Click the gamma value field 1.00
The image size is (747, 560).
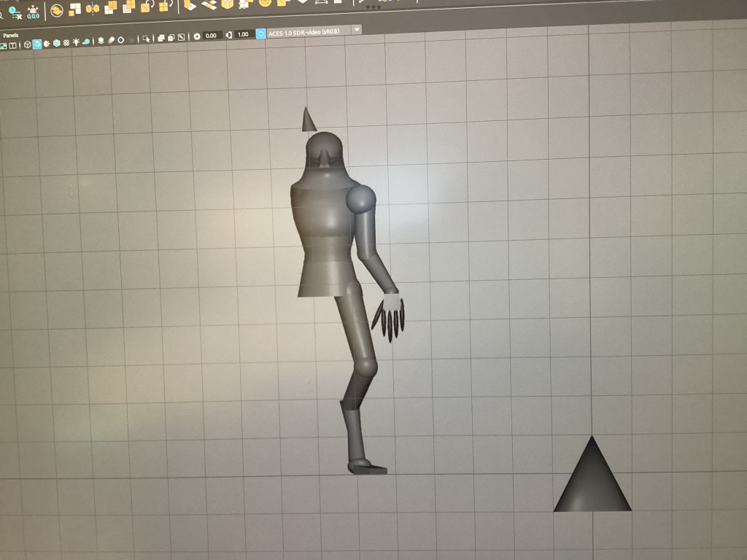click(243, 34)
